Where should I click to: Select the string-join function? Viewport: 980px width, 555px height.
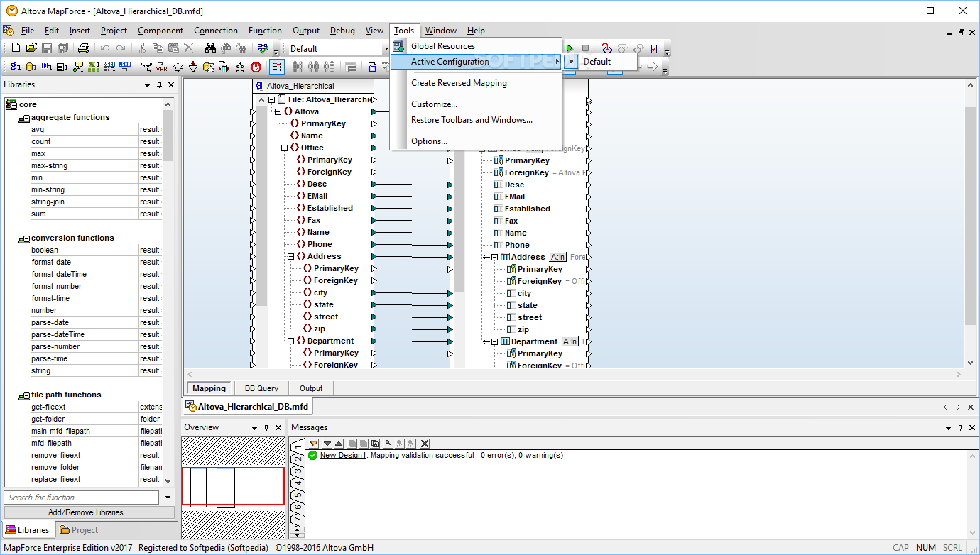(x=48, y=202)
